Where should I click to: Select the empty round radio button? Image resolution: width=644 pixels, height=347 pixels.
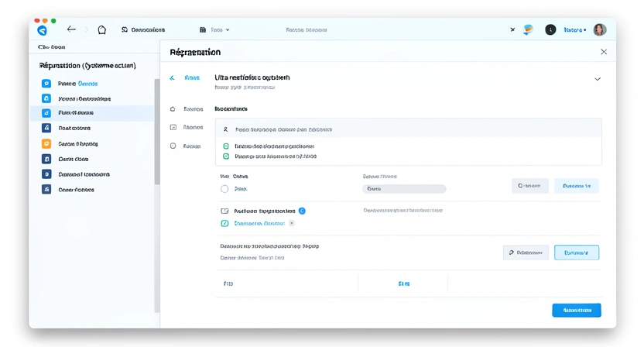tap(224, 189)
